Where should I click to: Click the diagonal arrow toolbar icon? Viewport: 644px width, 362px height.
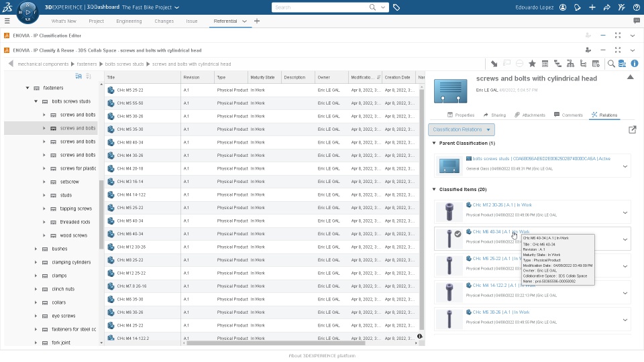(494, 64)
